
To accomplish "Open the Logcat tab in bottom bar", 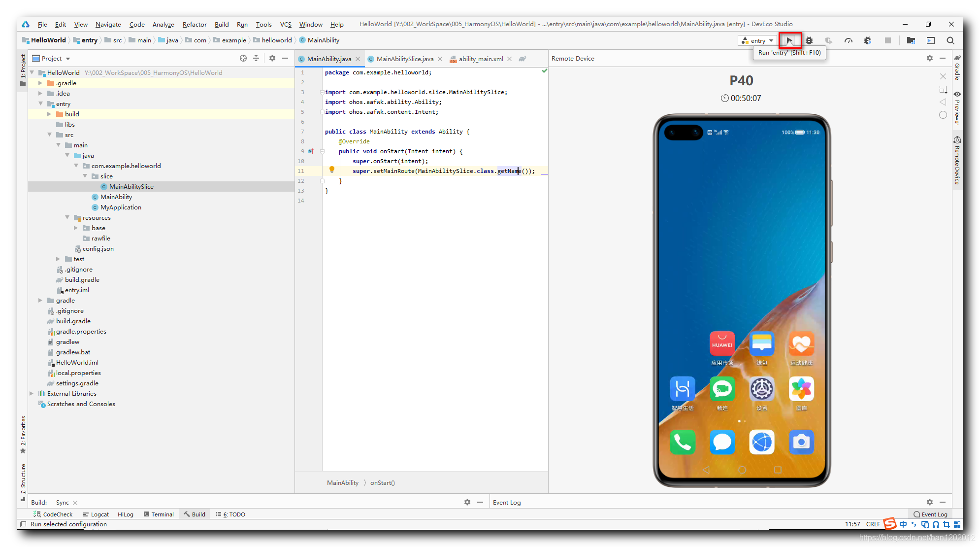I will pyautogui.click(x=99, y=513).
